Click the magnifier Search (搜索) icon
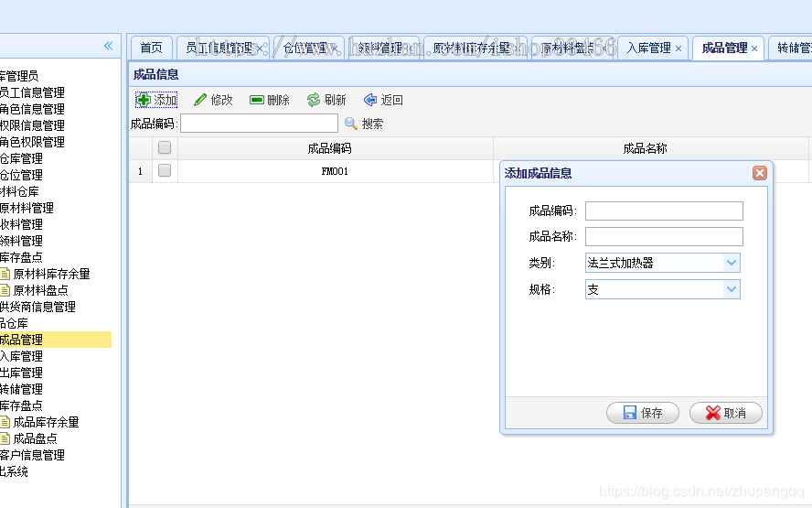Image resolution: width=812 pixels, height=508 pixels. (x=351, y=124)
